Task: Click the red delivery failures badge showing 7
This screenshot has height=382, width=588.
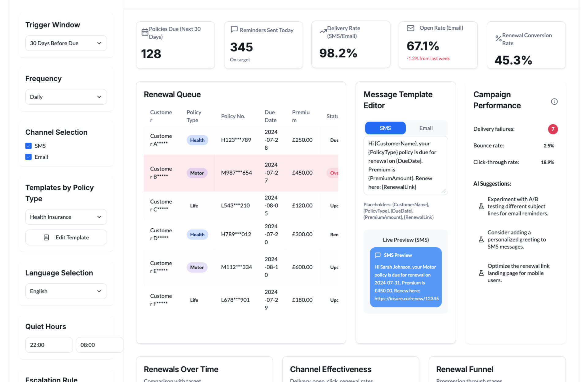Action: 552,129
